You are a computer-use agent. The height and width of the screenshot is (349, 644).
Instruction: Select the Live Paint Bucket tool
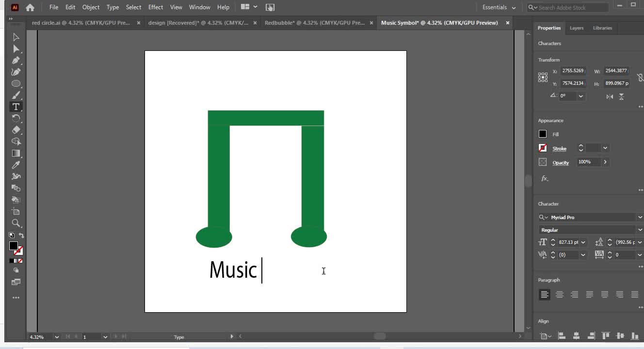tap(16, 200)
